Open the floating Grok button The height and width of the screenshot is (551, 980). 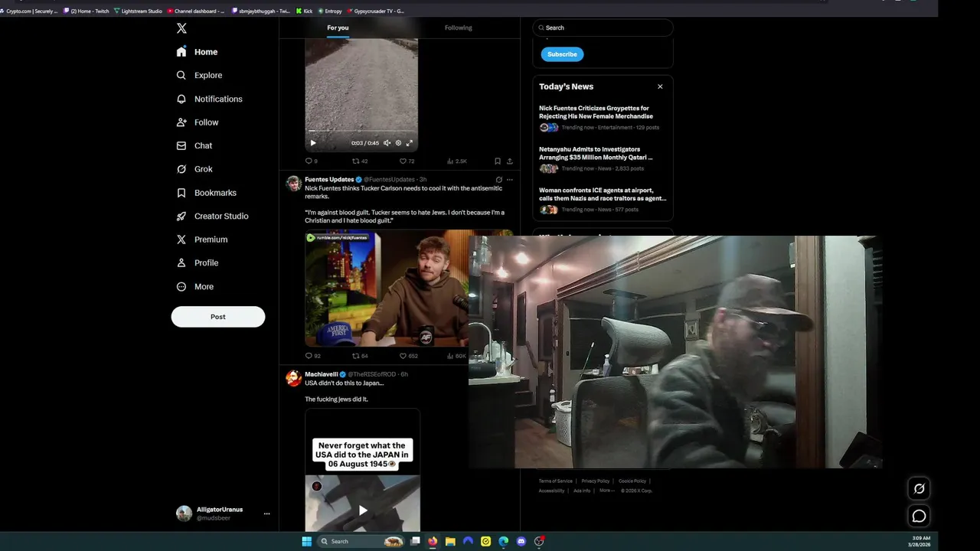(919, 488)
